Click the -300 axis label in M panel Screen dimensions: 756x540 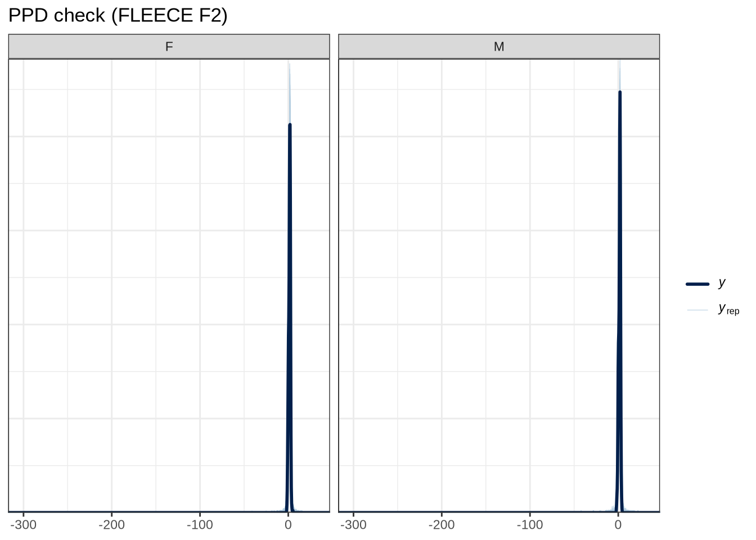pos(353,525)
